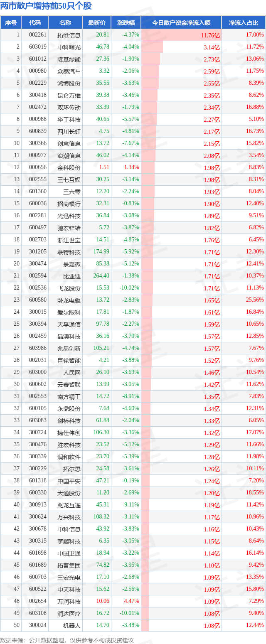Click the 代码 column header

click(x=35, y=23)
